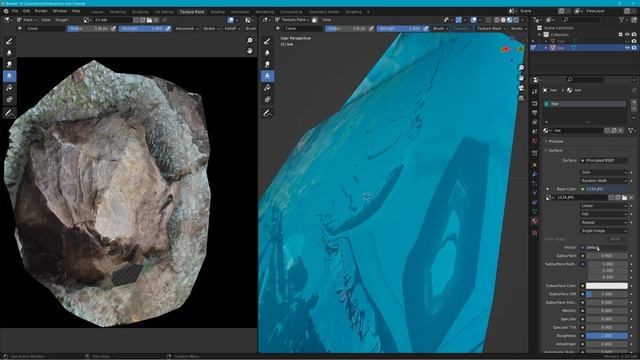Select the Fill tool in the 3D viewport toolbar
The width and height of the screenshot is (640, 360).
[x=267, y=88]
